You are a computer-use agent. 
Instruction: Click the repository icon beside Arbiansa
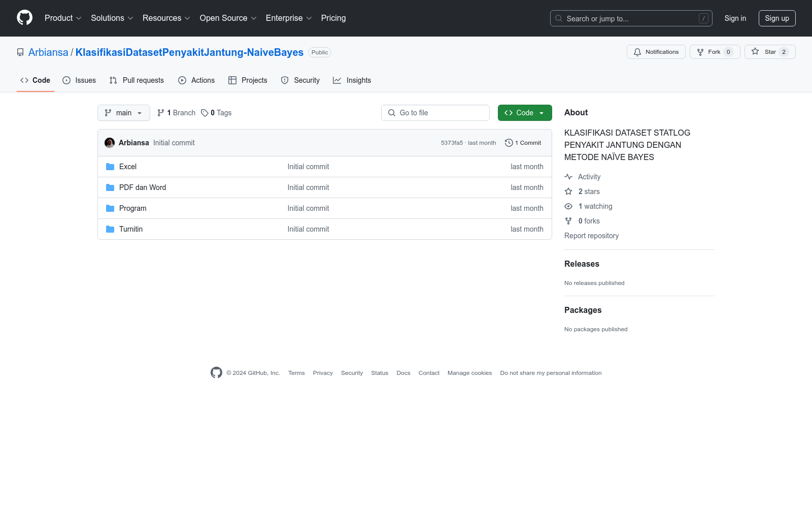(x=20, y=52)
